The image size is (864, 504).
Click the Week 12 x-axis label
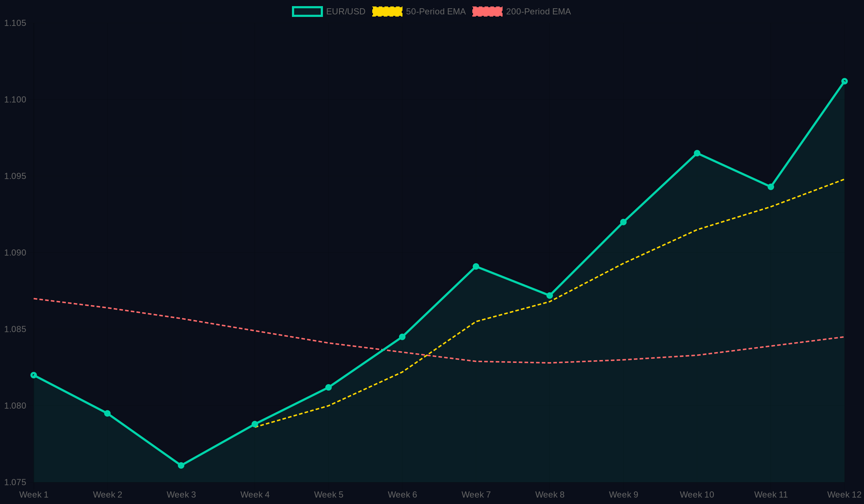coord(844,495)
